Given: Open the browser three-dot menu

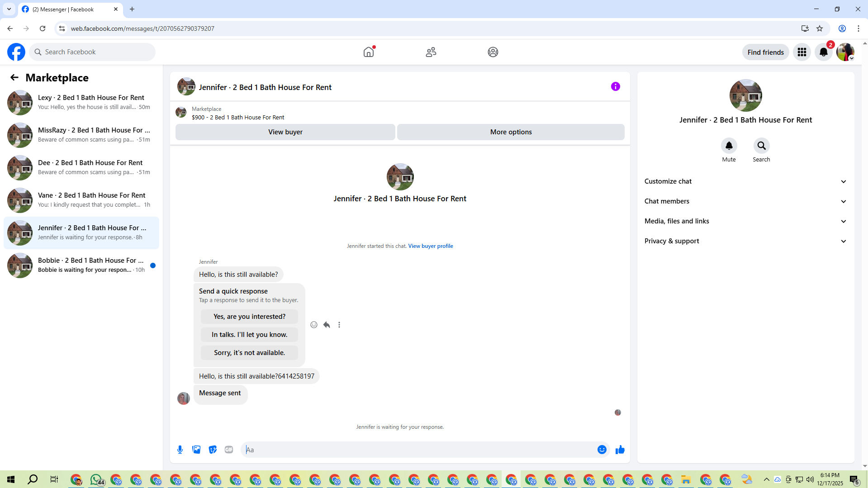Looking at the screenshot, I should point(858,28).
